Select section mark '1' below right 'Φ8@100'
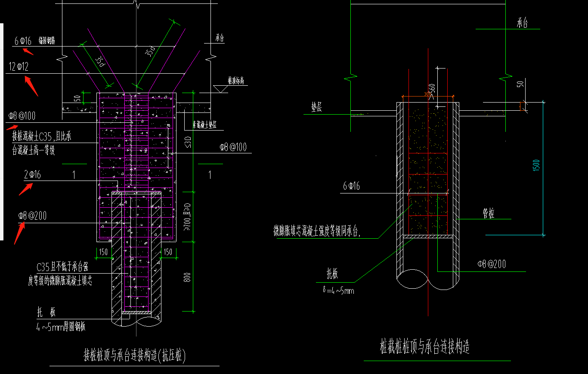588x374 pixels. 210,175
